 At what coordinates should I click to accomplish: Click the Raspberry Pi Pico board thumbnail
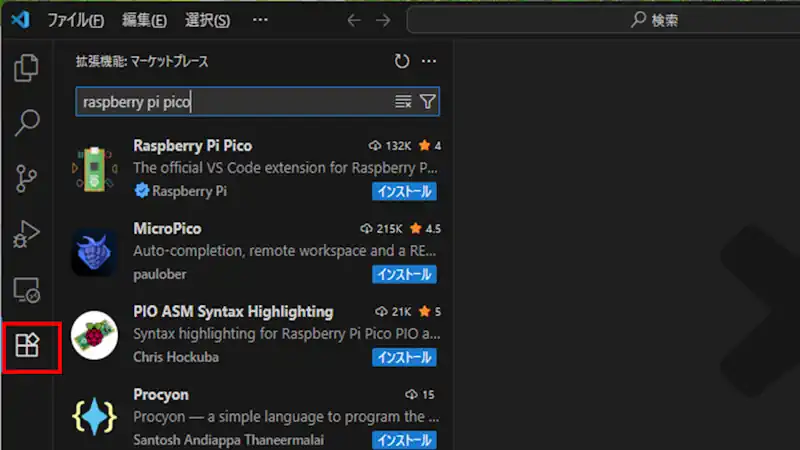94,169
